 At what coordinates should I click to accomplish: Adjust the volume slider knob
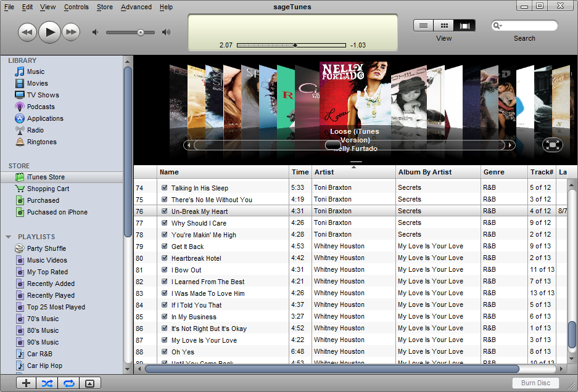[141, 33]
